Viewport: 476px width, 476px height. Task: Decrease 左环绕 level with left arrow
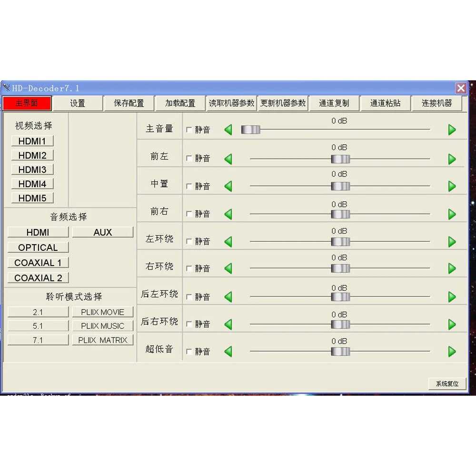tap(228, 242)
